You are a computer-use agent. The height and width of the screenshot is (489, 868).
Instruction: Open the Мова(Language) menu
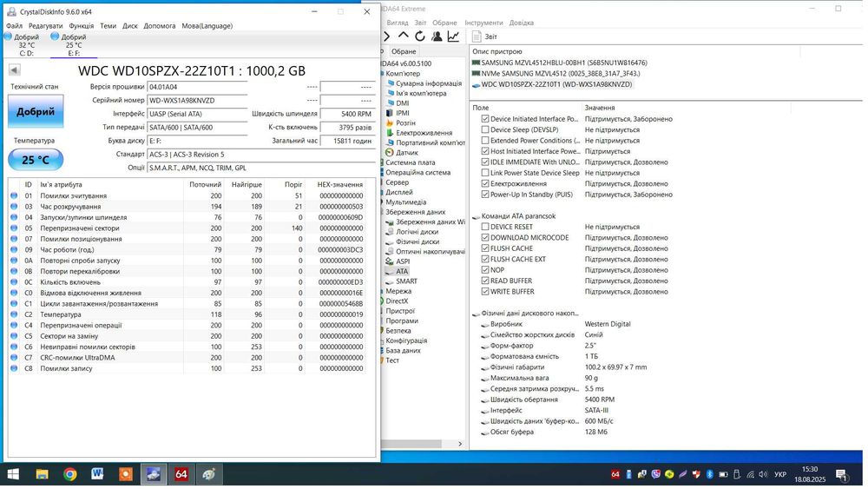(207, 26)
